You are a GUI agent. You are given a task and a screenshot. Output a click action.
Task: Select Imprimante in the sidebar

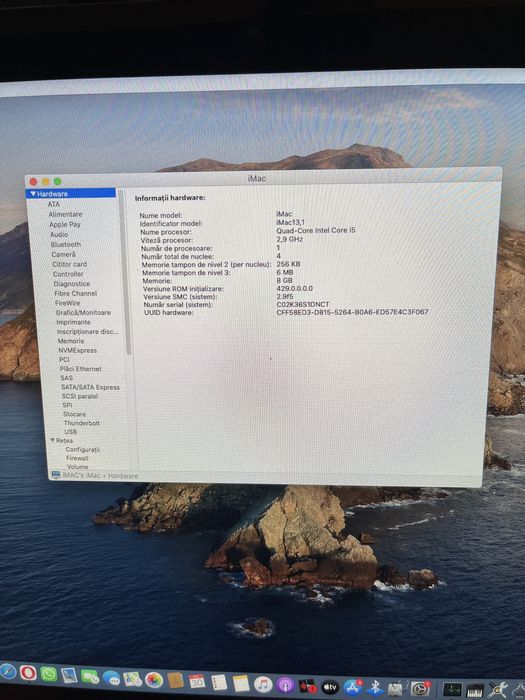pyautogui.click(x=74, y=322)
